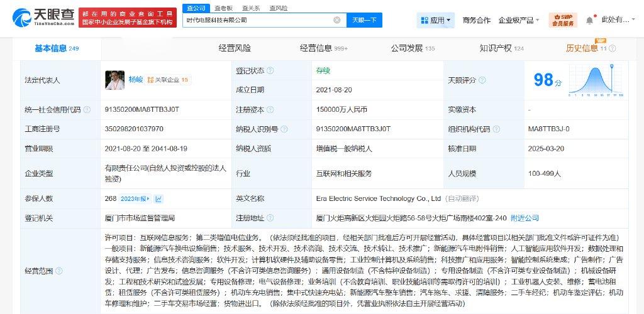The height and width of the screenshot is (314, 644).
Task: Switch to the 历史信息 tab
Action: (x=586, y=48)
